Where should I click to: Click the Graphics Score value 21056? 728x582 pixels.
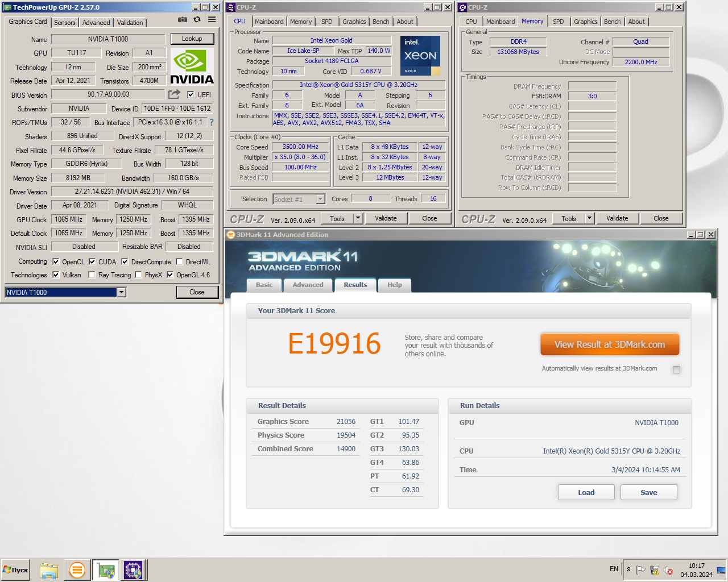346,422
